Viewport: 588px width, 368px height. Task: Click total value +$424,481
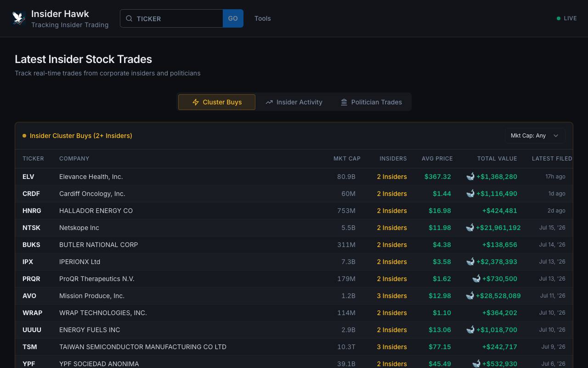(500, 211)
